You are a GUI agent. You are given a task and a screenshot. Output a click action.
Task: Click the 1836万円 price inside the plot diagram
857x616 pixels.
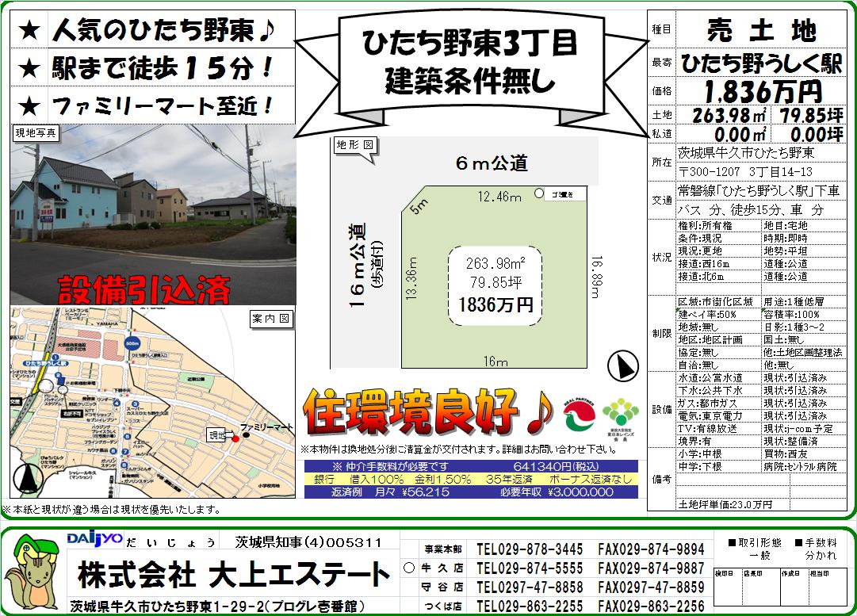coord(495,304)
